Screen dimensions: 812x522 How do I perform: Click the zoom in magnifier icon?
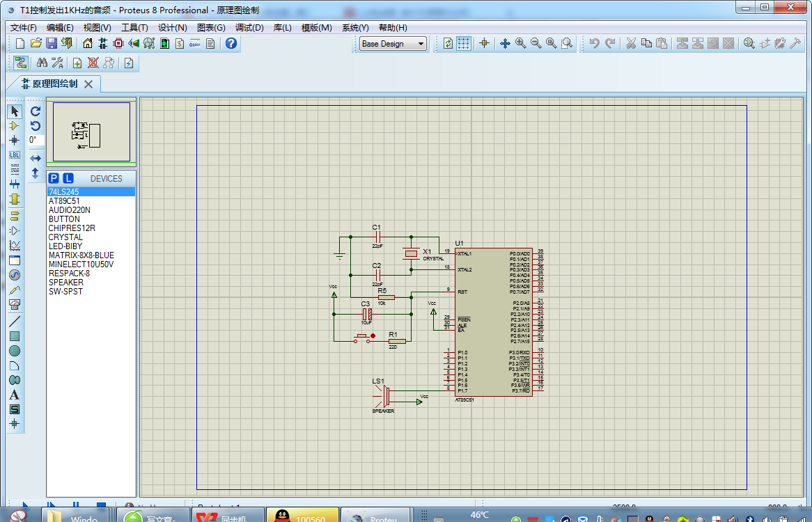coord(520,43)
